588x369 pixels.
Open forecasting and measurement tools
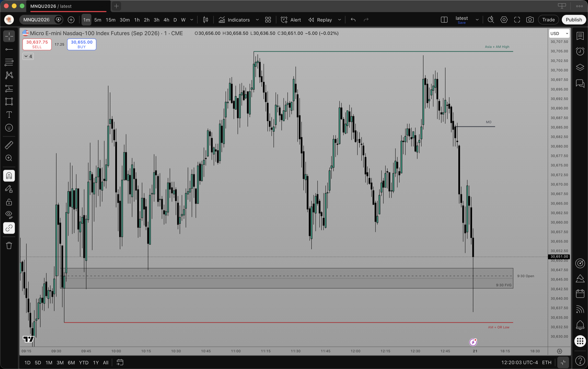pyautogui.click(x=9, y=88)
